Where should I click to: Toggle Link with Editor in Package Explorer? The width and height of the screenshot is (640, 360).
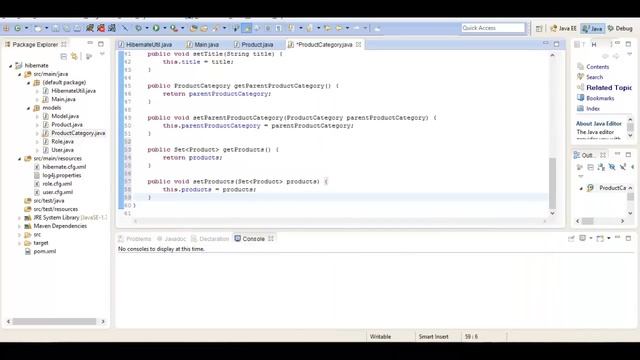(x=74, y=56)
